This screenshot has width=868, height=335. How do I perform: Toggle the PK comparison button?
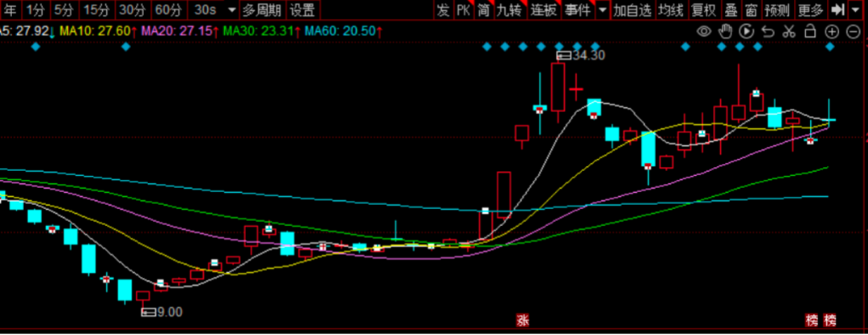click(x=463, y=10)
